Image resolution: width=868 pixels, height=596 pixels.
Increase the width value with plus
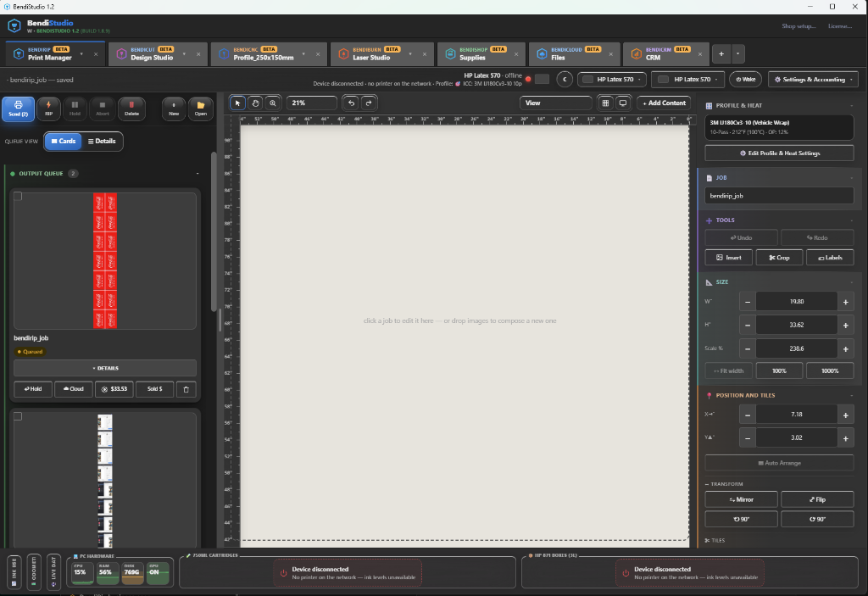tap(845, 302)
